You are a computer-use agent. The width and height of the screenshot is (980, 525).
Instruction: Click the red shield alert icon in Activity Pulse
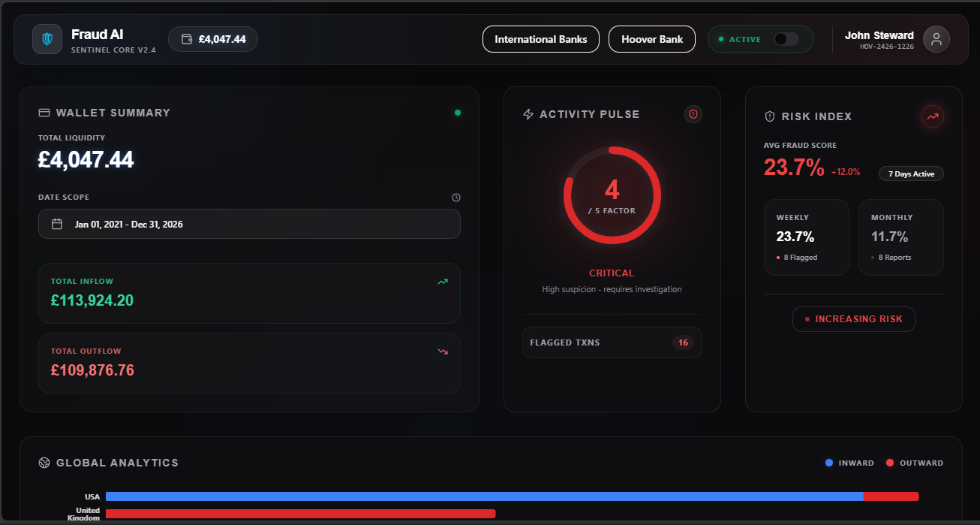[693, 114]
